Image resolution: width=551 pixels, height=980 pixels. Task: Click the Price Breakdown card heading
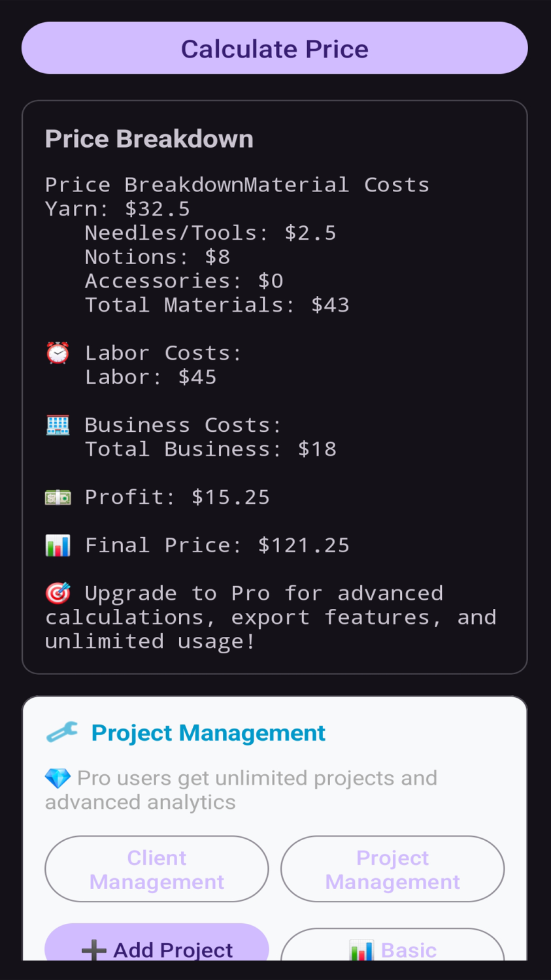click(149, 139)
